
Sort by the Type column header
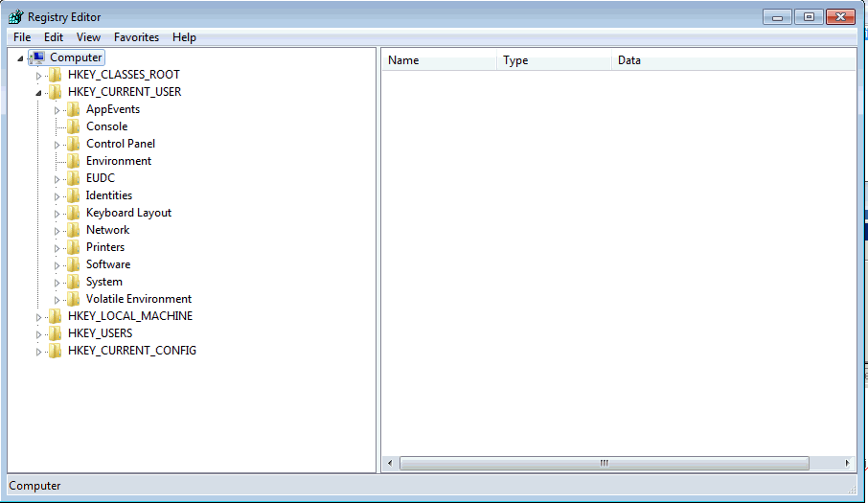[554, 60]
